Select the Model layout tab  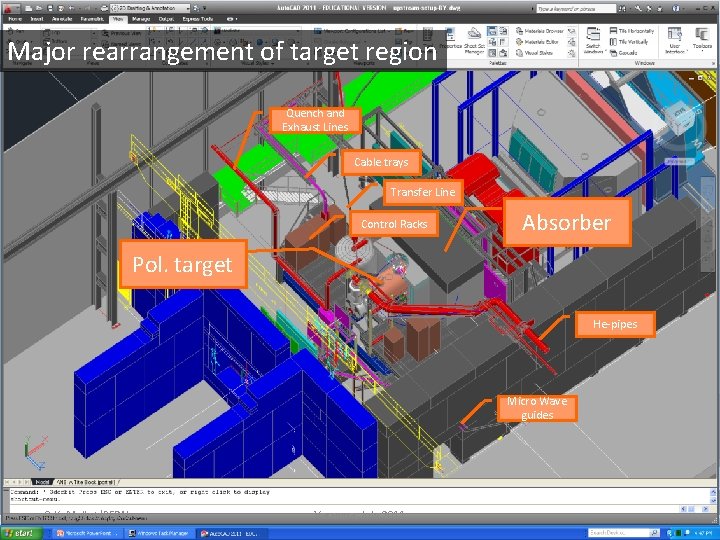pos(42,482)
